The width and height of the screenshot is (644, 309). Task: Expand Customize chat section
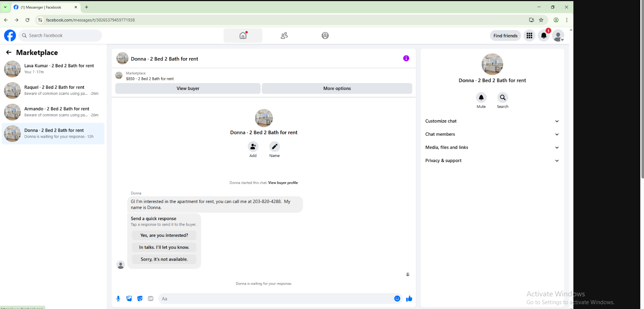point(492,121)
